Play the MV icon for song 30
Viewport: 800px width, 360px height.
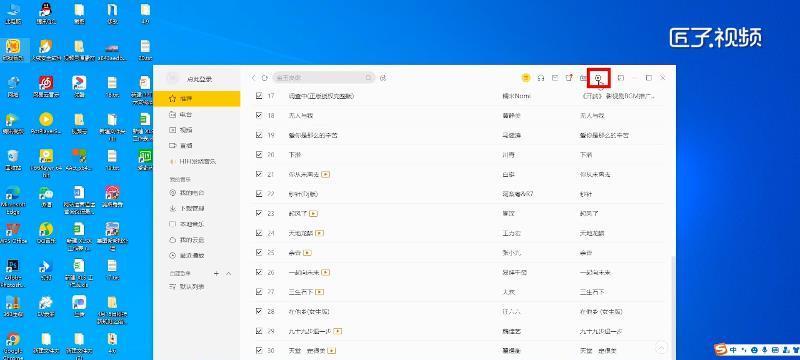point(332,351)
